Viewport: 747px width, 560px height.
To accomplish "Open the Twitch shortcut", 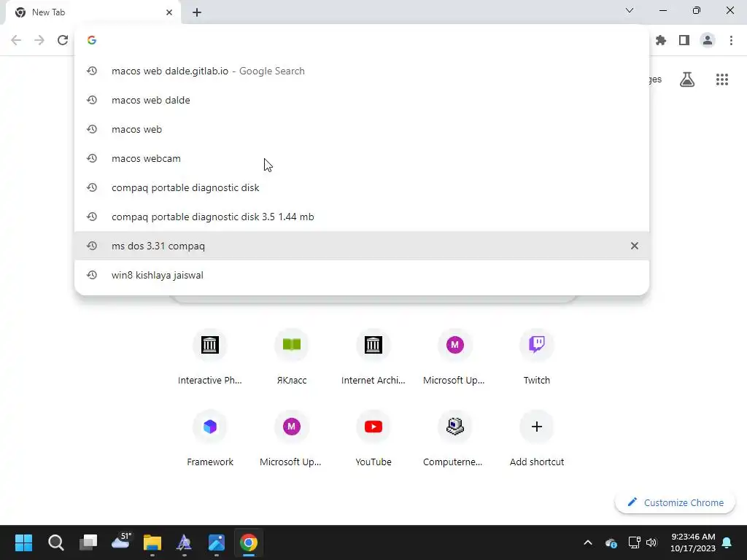I will (536, 356).
